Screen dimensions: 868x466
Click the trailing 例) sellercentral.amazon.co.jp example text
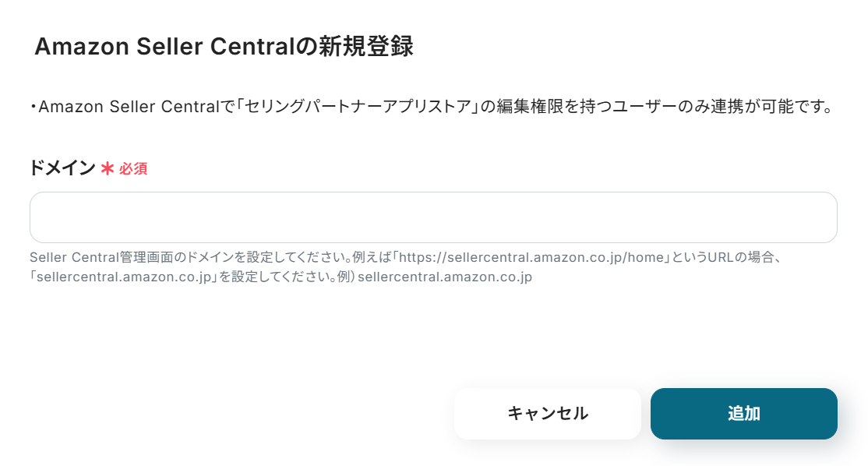click(x=443, y=277)
